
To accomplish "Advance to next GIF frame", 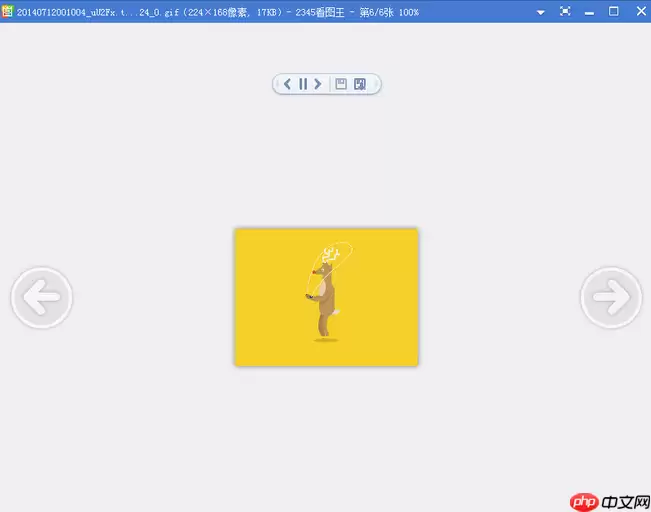I will (x=318, y=84).
